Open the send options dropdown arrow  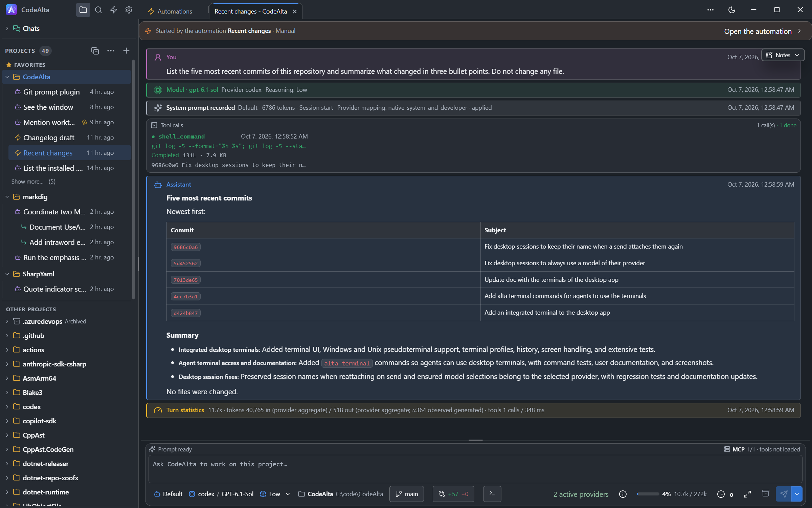tap(797, 494)
